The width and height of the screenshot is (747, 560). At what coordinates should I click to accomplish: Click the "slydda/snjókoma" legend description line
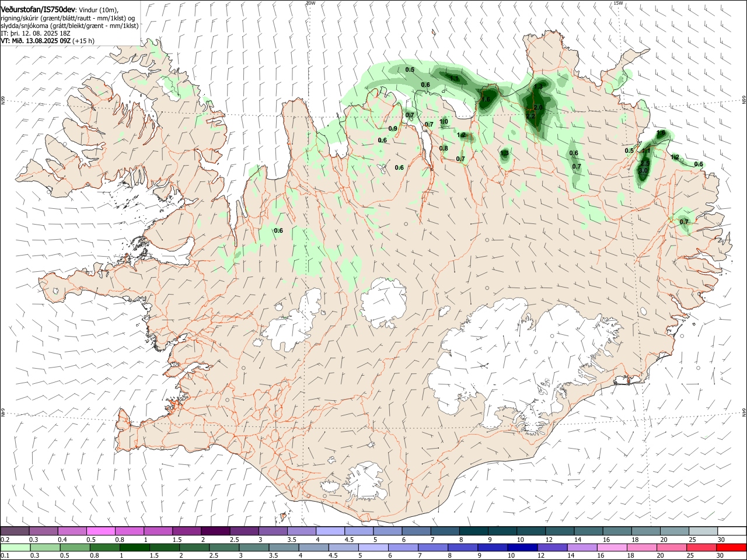(69, 26)
